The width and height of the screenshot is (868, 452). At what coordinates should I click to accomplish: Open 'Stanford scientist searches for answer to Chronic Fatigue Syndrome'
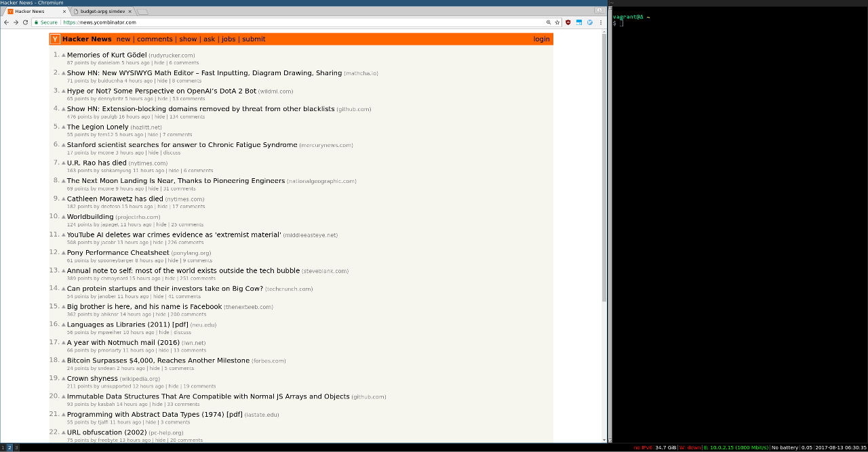point(182,145)
